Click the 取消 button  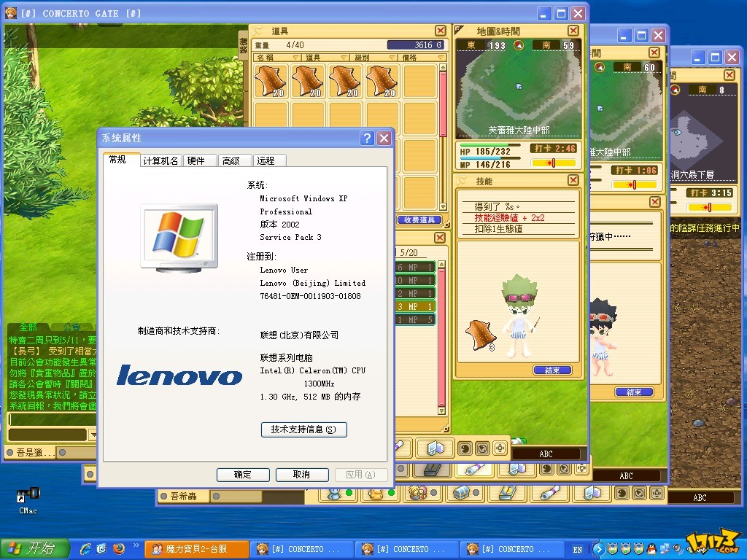[x=302, y=475]
